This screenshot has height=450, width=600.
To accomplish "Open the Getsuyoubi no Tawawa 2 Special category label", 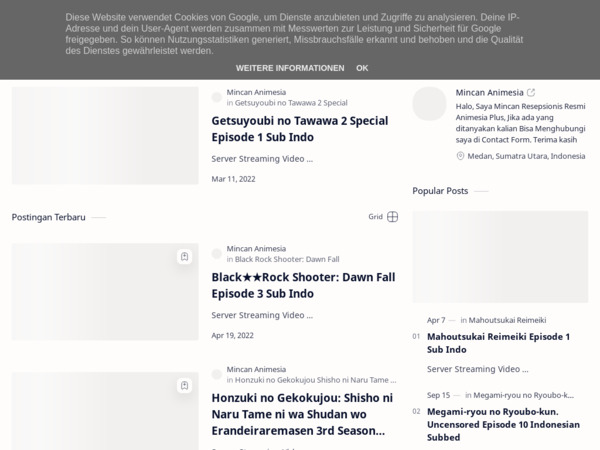I will coord(291,103).
